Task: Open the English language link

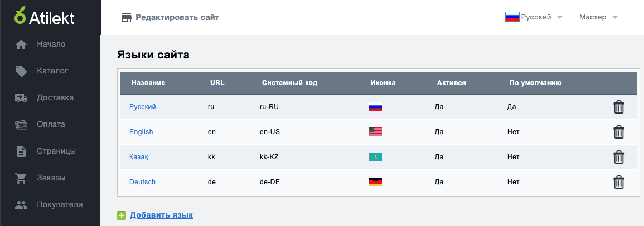Action: point(141,132)
